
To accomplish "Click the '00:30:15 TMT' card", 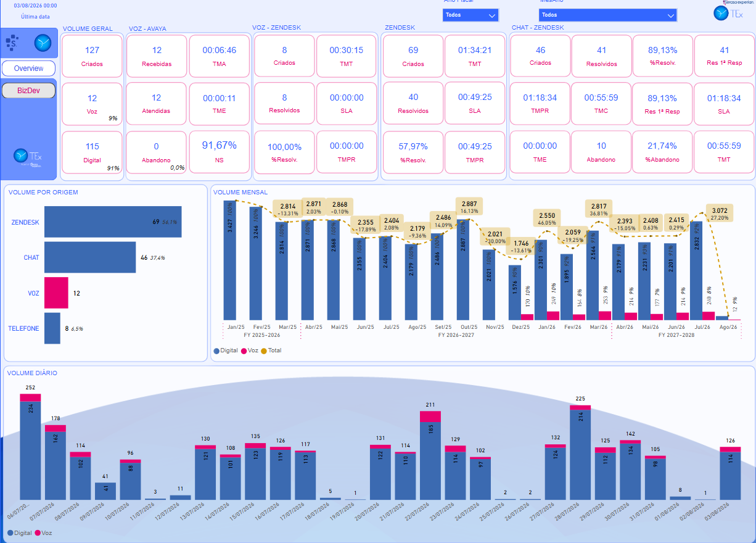I will click(346, 56).
